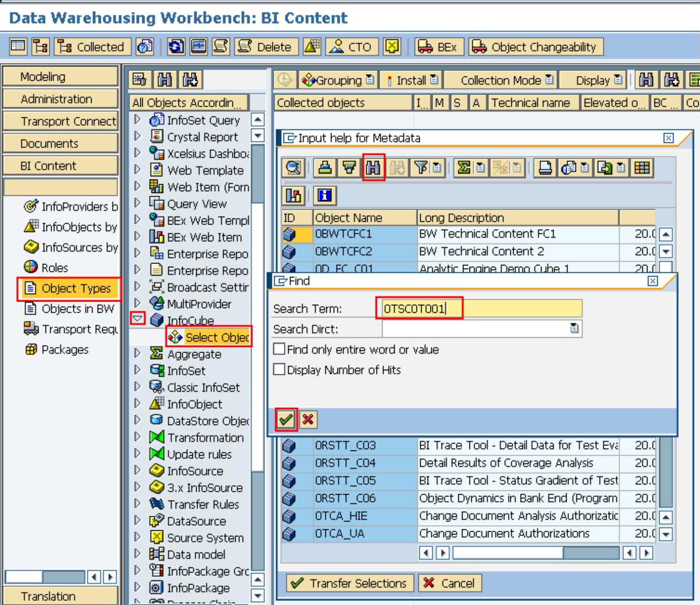
Task: Confirm the Find dialog with green checkmark
Action: click(286, 419)
